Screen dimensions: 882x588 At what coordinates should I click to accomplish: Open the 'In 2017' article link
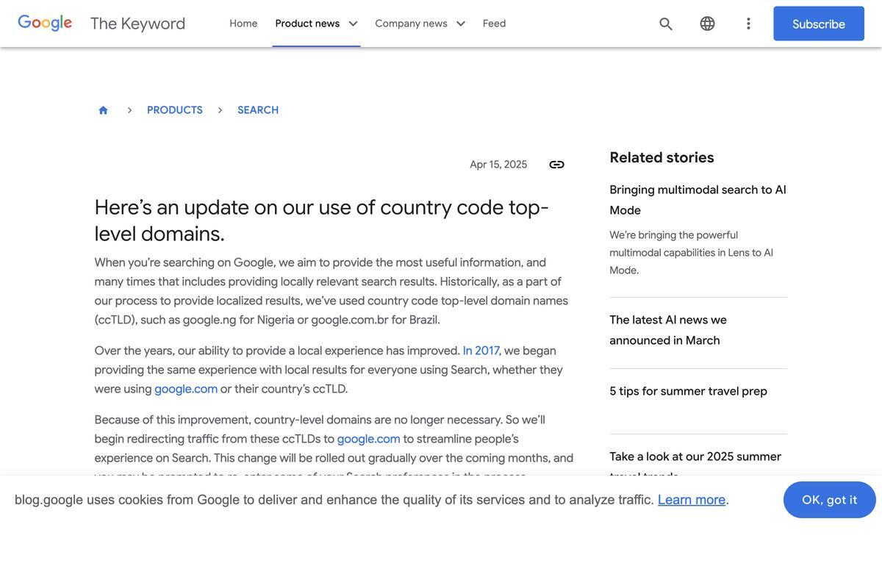[481, 351]
